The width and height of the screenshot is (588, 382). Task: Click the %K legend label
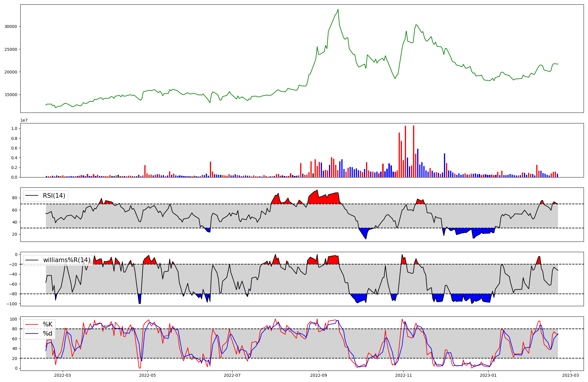tap(48, 324)
